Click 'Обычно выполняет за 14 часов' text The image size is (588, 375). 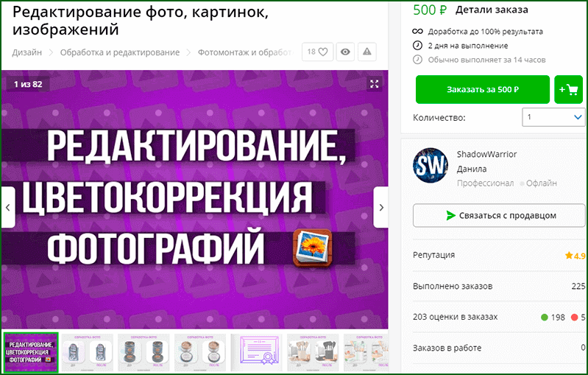[486, 60]
